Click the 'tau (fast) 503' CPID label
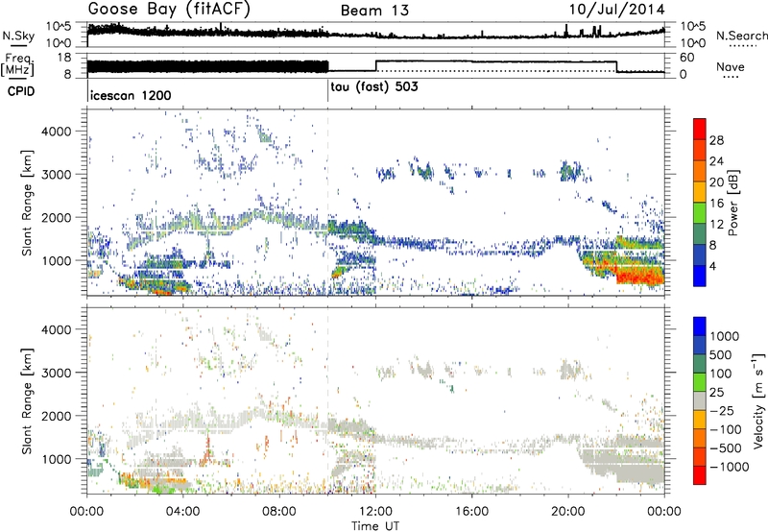The width and height of the screenshot is (768, 532). [x=374, y=87]
